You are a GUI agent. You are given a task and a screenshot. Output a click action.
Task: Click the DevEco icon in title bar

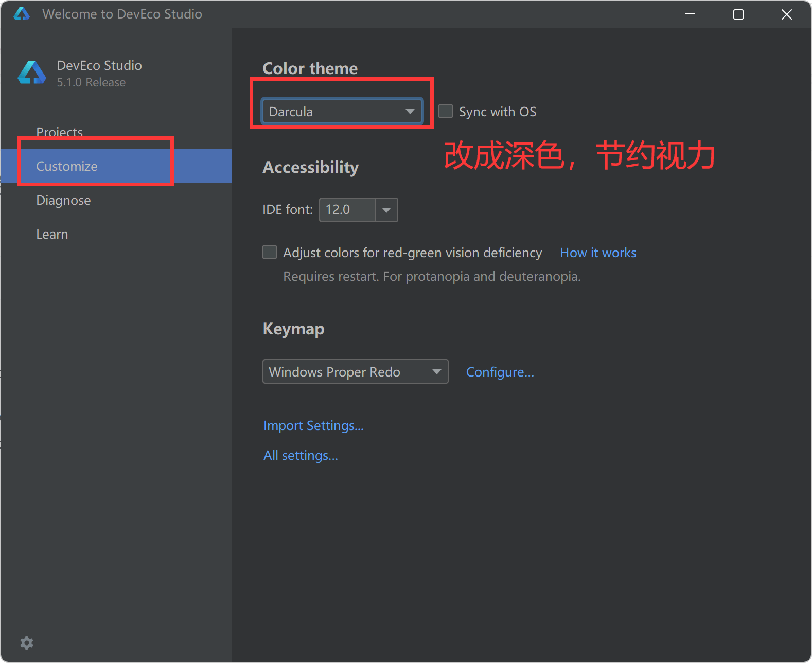(x=22, y=14)
